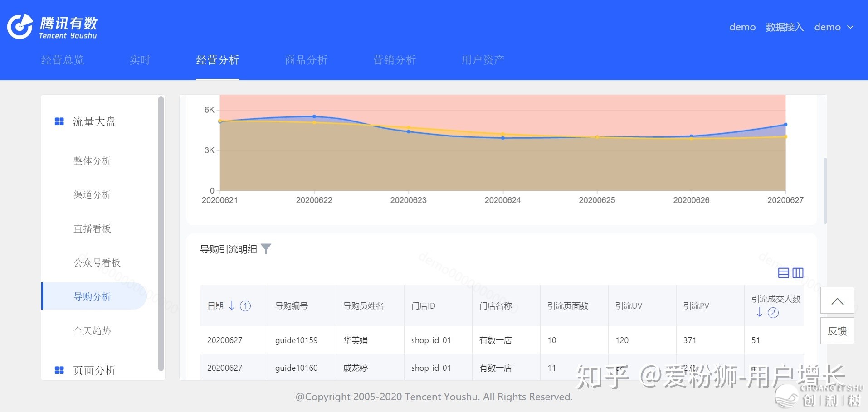The height and width of the screenshot is (412, 868).
Task: Expand the 页面分析 sidebar section
Action: point(94,370)
